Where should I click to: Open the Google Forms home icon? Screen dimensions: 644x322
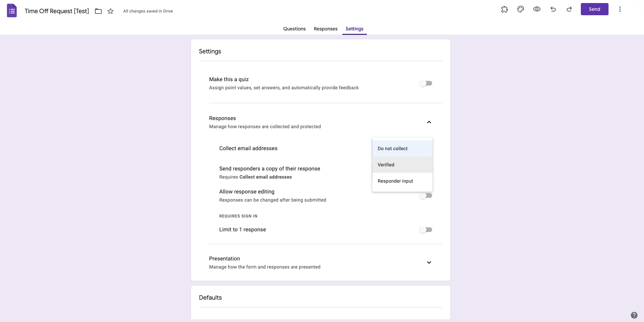click(12, 11)
